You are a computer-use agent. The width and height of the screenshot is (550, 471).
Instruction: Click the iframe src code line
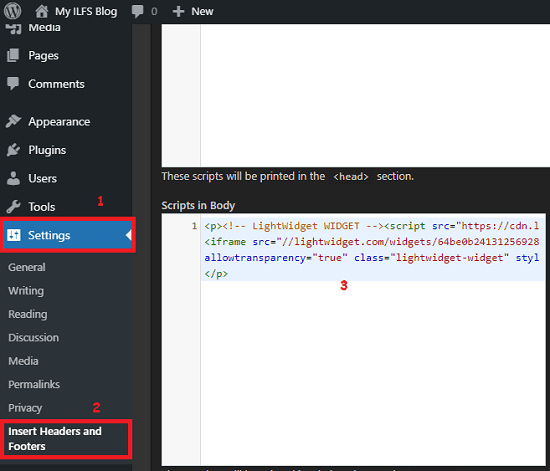[x=371, y=242]
